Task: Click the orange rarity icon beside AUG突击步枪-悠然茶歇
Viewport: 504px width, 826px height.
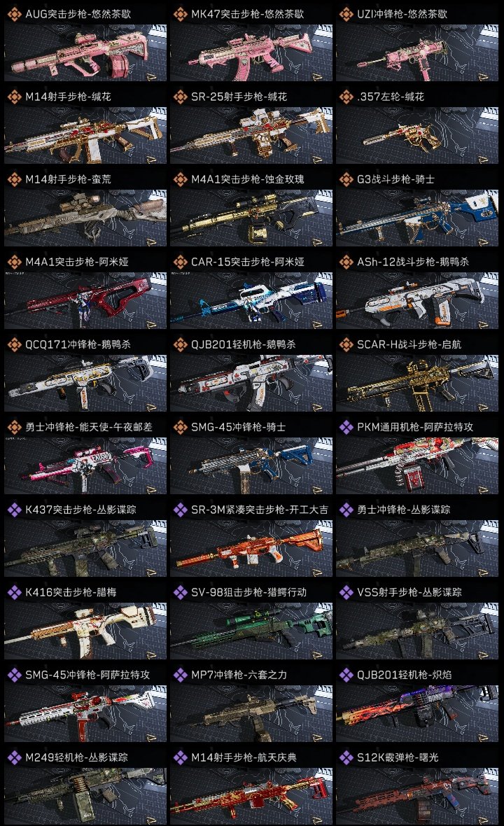Action: (14, 14)
